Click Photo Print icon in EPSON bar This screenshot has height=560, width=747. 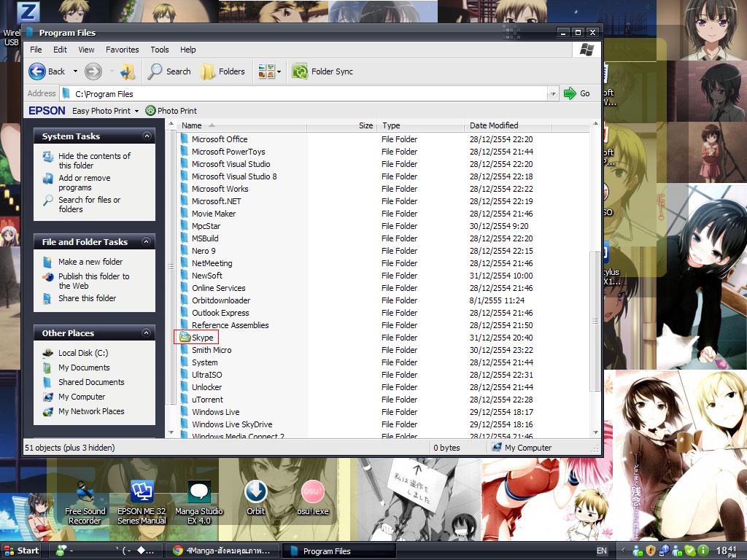click(x=150, y=111)
